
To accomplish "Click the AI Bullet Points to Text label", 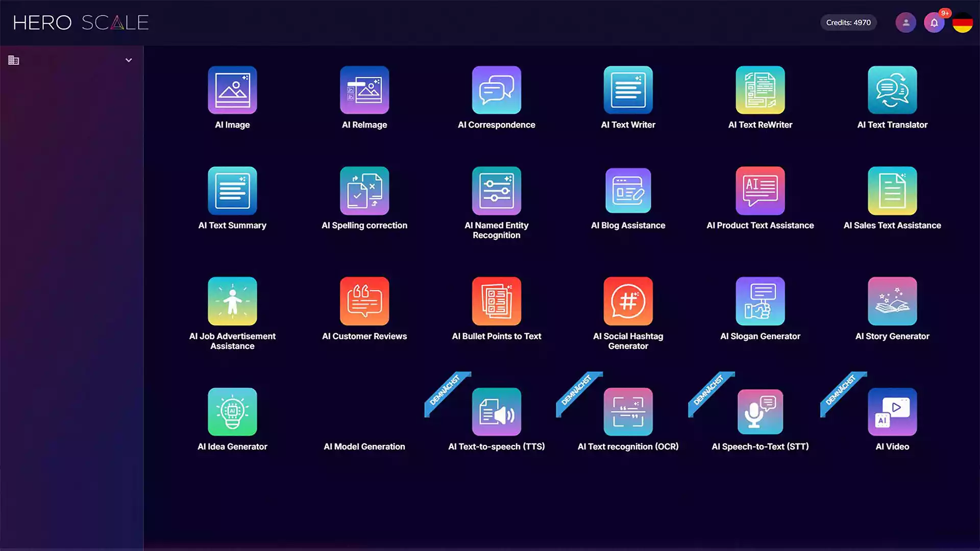I will [x=497, y=336].
